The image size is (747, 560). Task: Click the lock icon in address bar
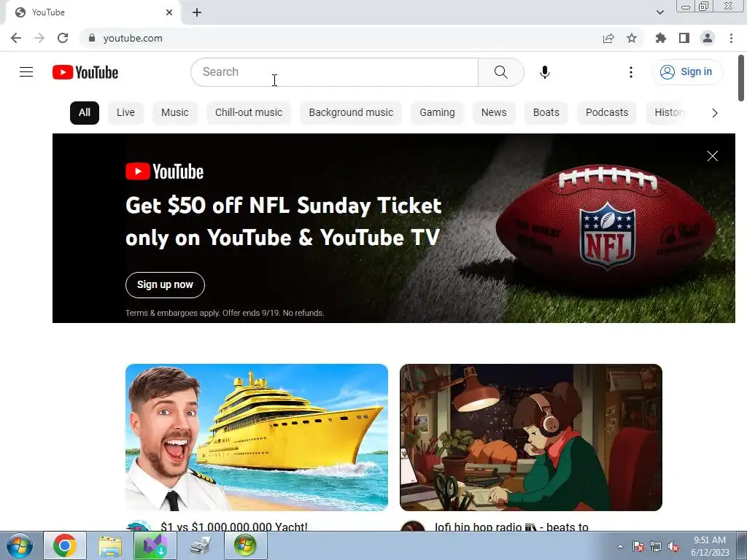tap(92, 38)
